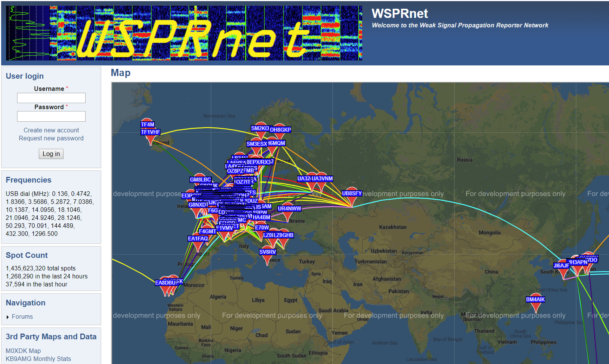Click the GM8LBC marker in Scotland
Viewport: 609px width, 364px height.
[x=200, y=180]
